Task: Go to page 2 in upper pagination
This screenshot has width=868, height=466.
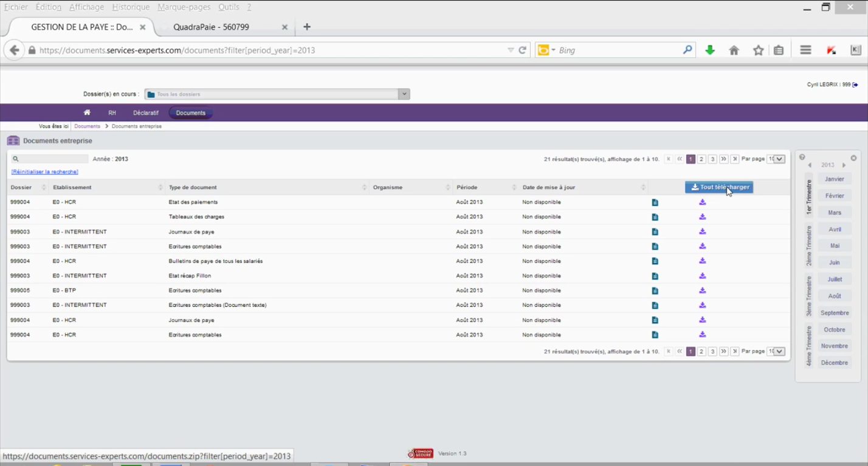Action: tap(701, 159)
